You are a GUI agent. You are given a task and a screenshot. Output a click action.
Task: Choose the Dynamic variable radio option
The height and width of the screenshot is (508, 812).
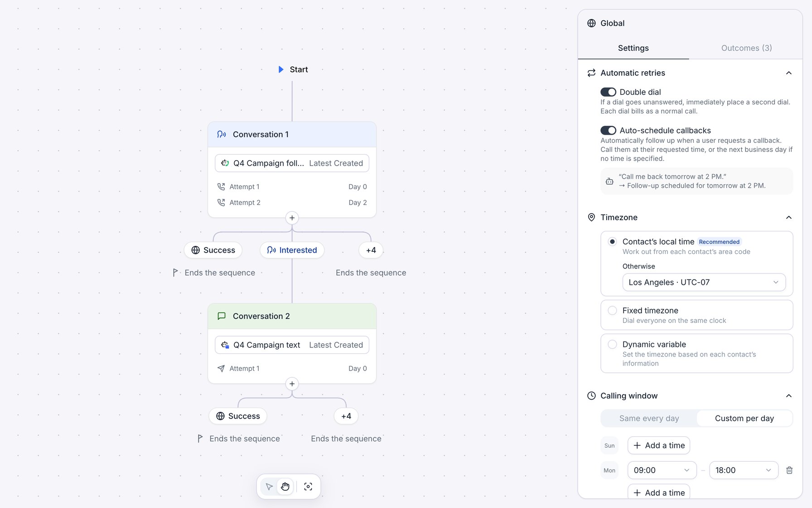612,345
